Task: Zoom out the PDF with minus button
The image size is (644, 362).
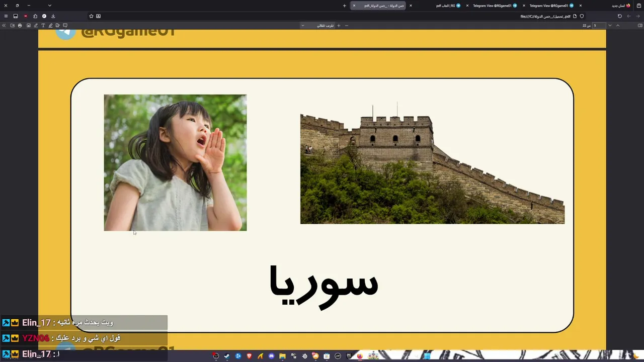Action: (x=347, y=25)
